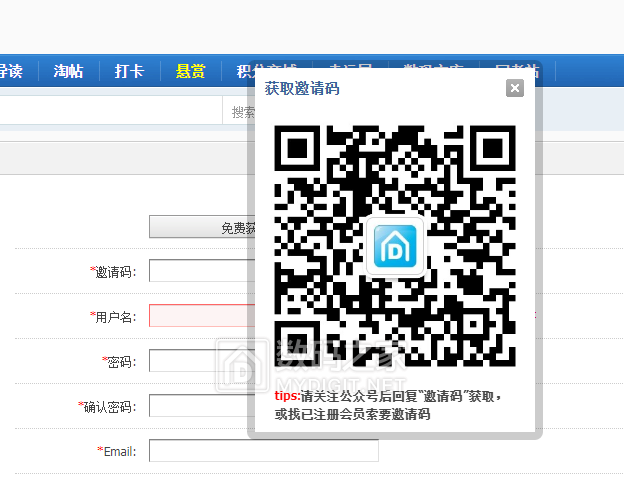Close the 获取邀请码 popup dialog
The width and height of the screenshot is (624, 487).
click(515, 89)
